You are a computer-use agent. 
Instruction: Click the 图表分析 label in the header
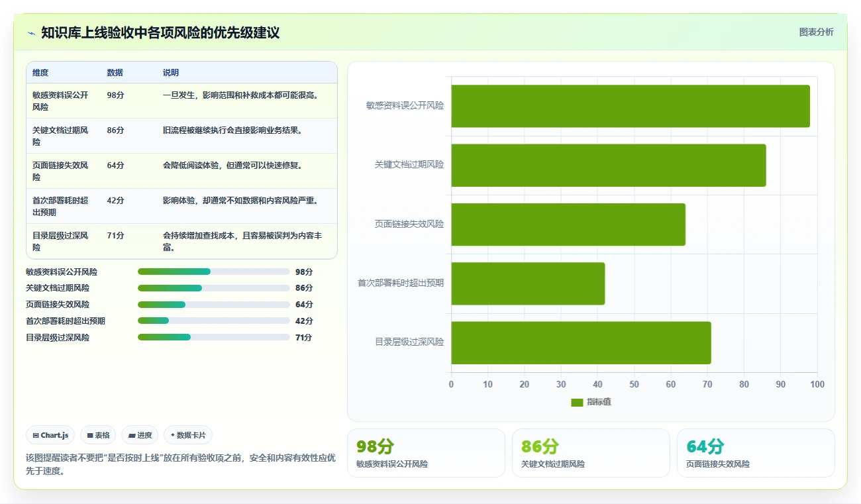(816, 32)
